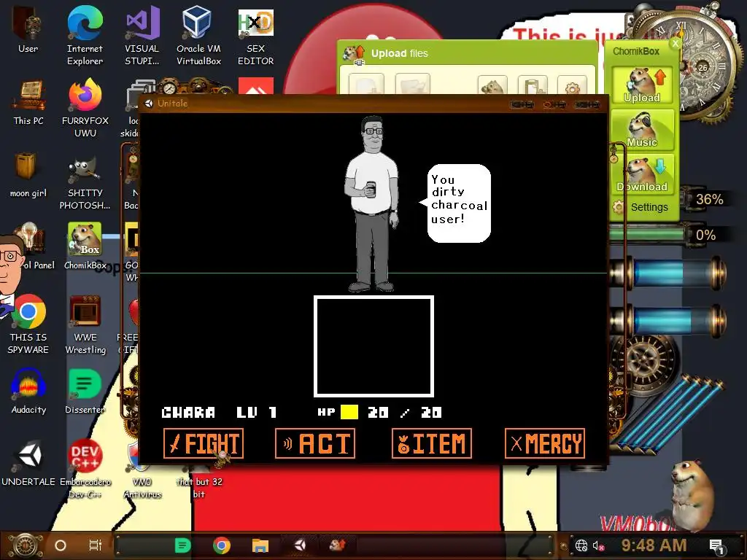Click ITEM button in Unitale
The width and height of the screenshot is (747, 560).
432,443
